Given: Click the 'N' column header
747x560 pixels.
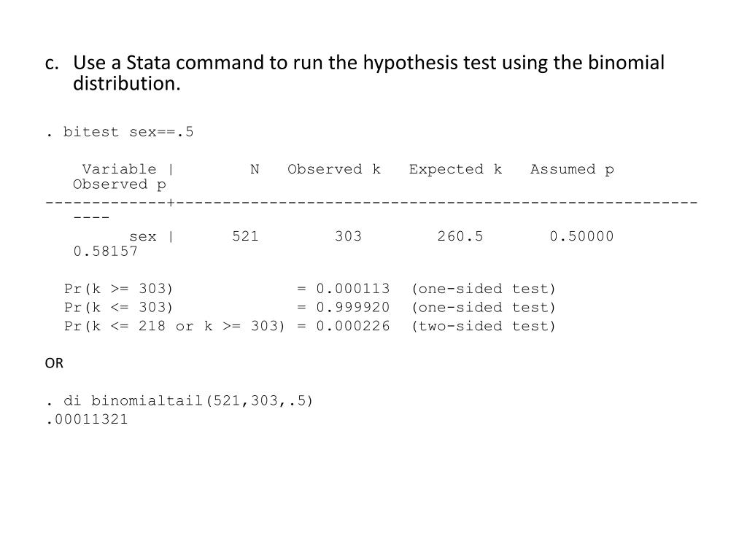Looking at the screenshot, I should tap(255, 169).
